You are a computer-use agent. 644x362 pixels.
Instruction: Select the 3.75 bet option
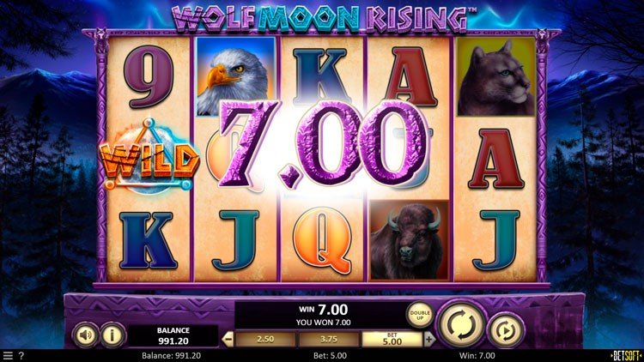329,340
